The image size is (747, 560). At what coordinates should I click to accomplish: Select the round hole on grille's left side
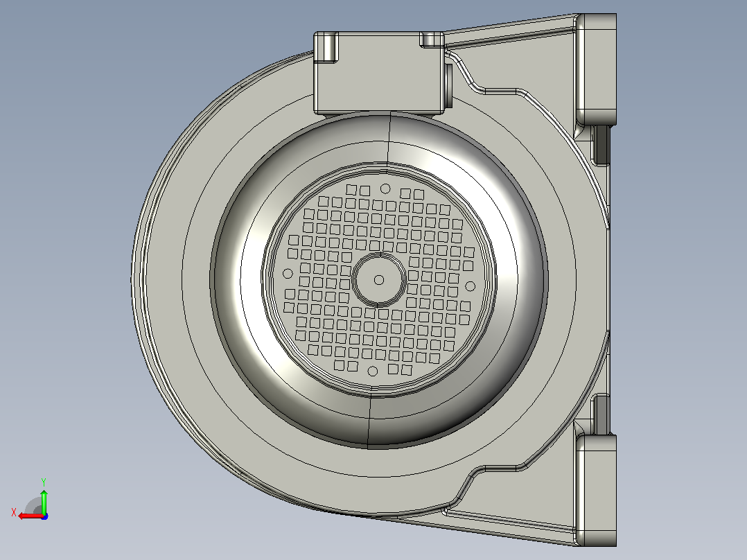288,274
